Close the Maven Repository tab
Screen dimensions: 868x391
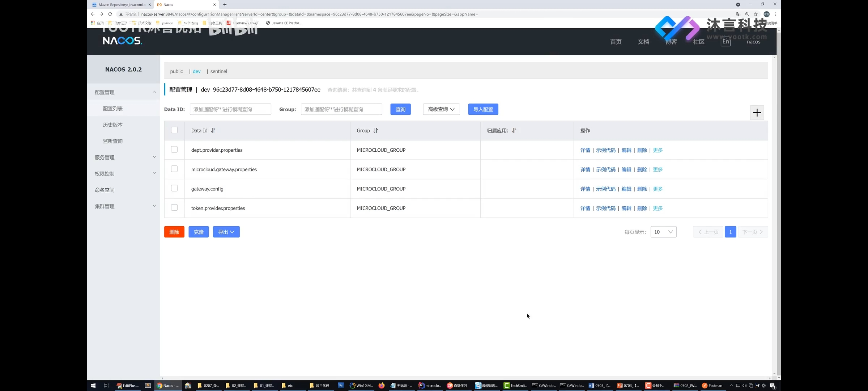(150, 5)
